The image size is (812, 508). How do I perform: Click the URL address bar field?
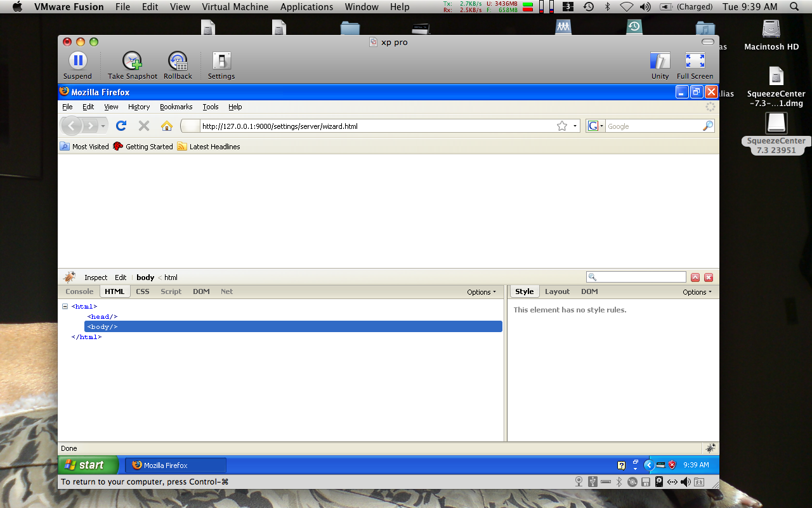(x=374, y=126)
